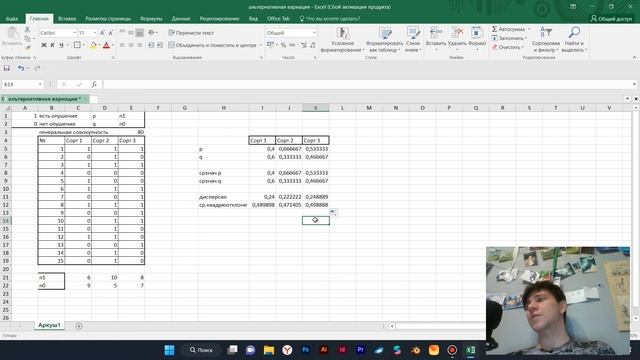
Task: Toggle middle vertical alignment
Action: coord(131,33)
